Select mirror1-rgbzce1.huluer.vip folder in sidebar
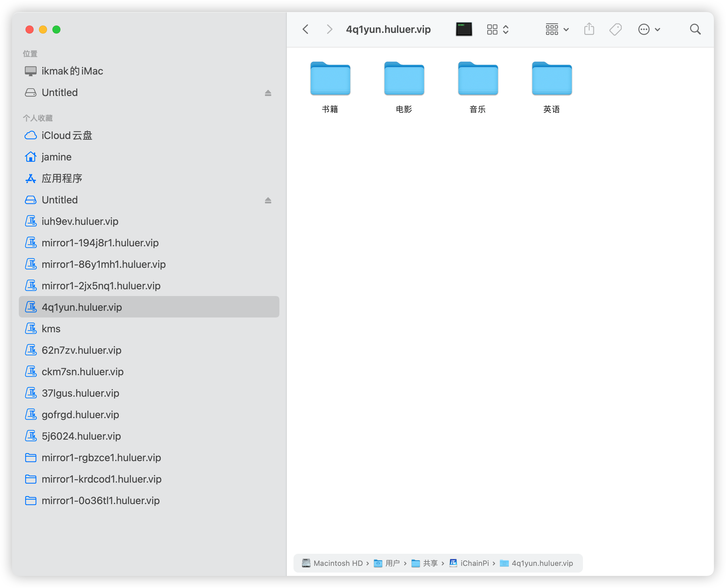Viewport: 726px width, 588px height. point(149,457)
